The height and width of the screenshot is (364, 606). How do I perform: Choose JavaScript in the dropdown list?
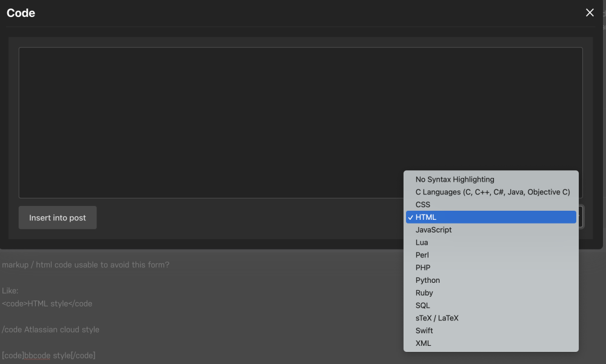(491, 230)
